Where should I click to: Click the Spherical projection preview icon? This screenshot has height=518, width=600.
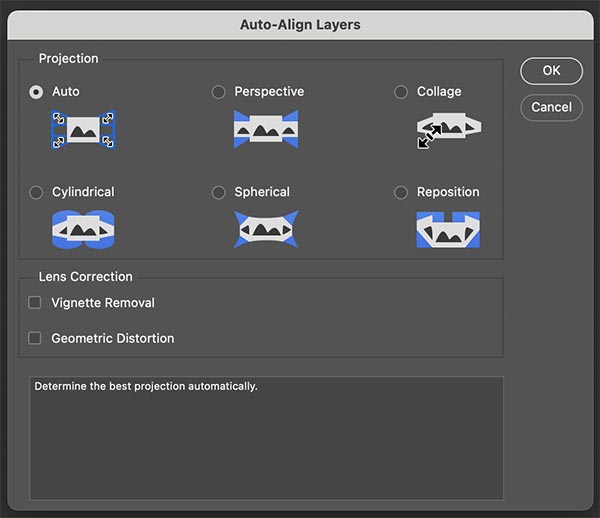point(266,229)
